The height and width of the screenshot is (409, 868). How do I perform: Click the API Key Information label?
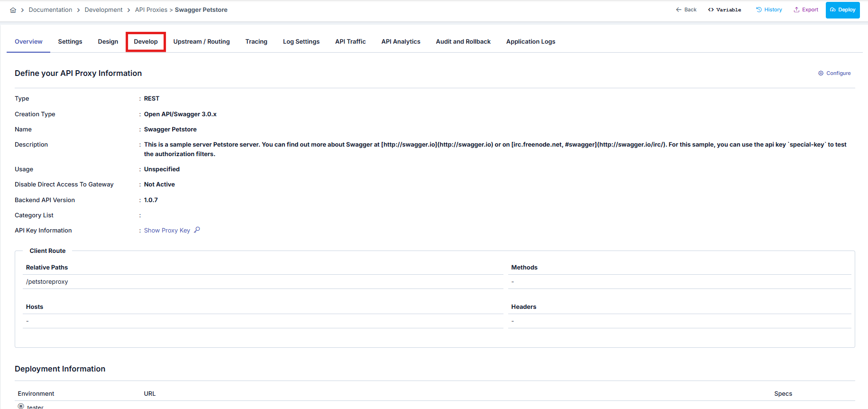43,231
